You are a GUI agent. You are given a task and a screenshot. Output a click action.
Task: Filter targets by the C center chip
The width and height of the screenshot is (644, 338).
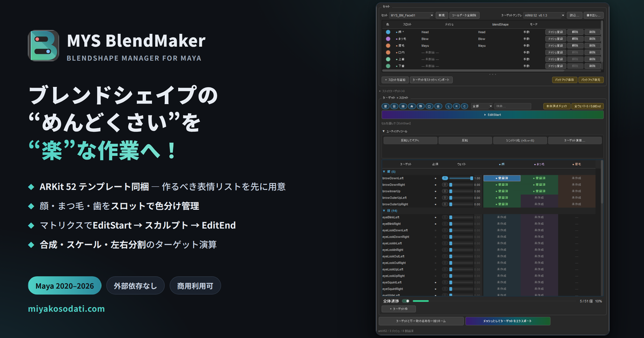[464, 106]
